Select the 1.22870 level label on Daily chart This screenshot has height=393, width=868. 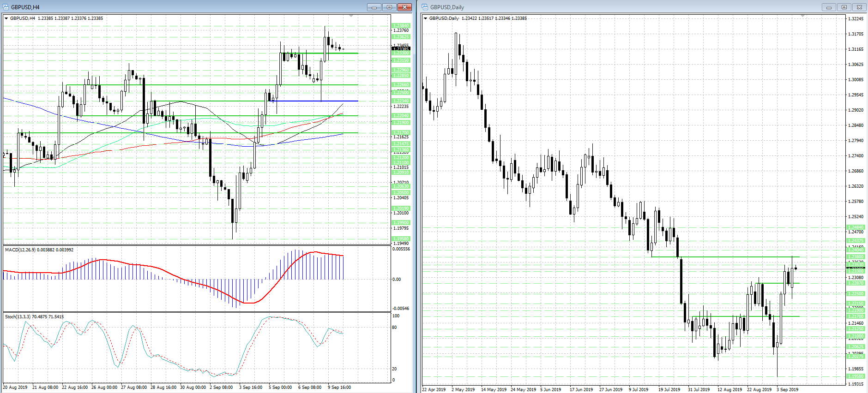tap(856, 283)
